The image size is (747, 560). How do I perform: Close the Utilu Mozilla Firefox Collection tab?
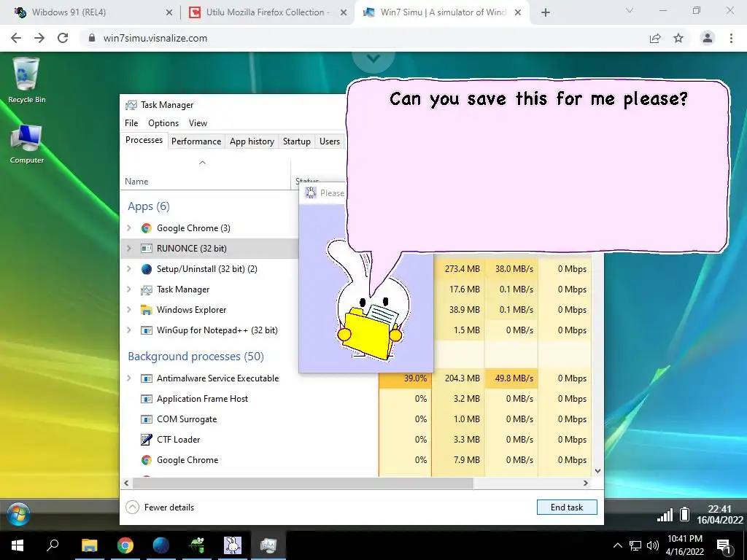pos(343,13)
